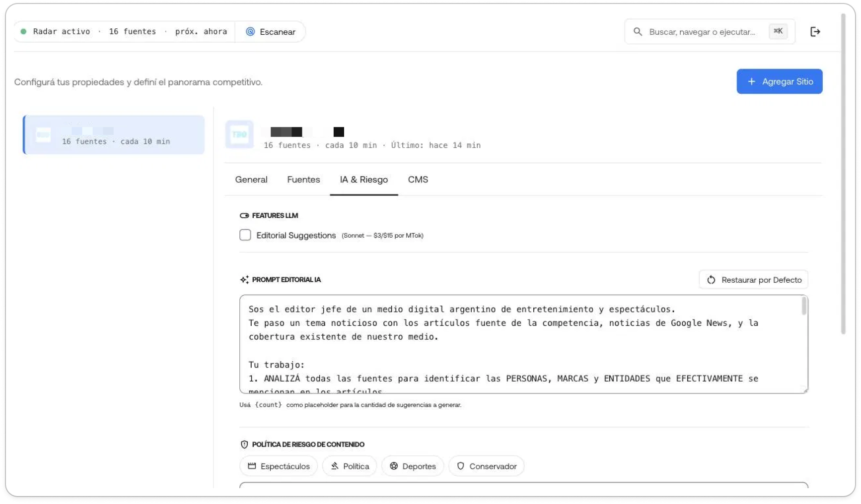861x504 pixels.
Task: Click the search and command input field
Action: [x=710, y=32]
